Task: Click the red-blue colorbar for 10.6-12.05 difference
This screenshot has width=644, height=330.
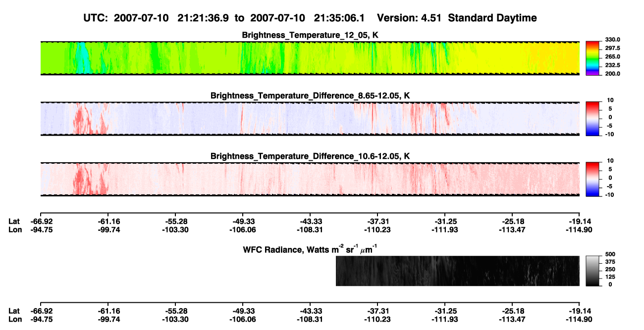Action: click(592, 179)
